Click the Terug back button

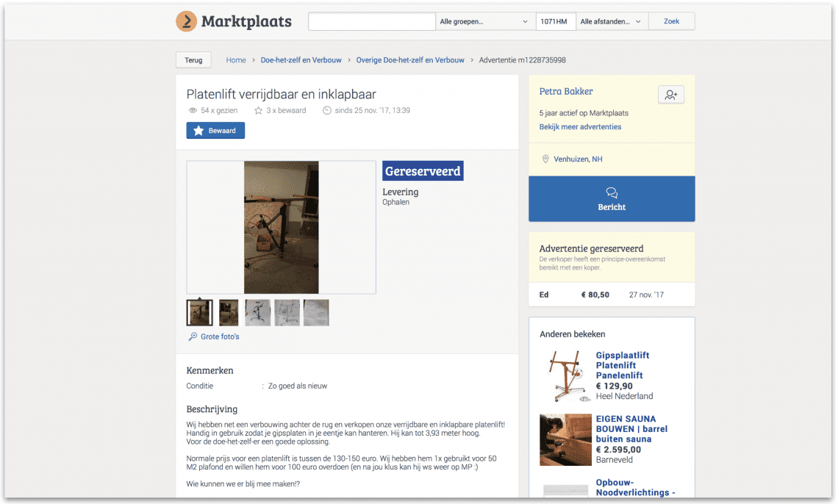[x=193, y=60]
